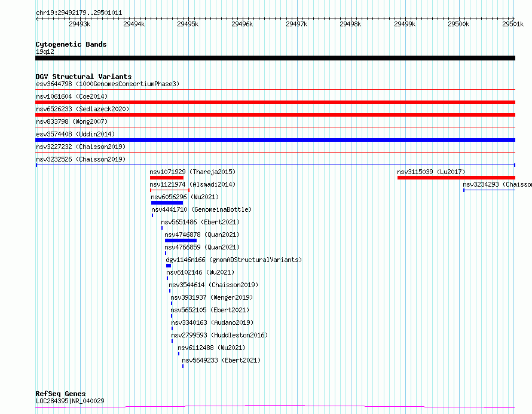Open the nsv4766859 (Quan2021) label
Image resolution: width=532 pixels, height=414 pixels.
(x=202, y=247)
